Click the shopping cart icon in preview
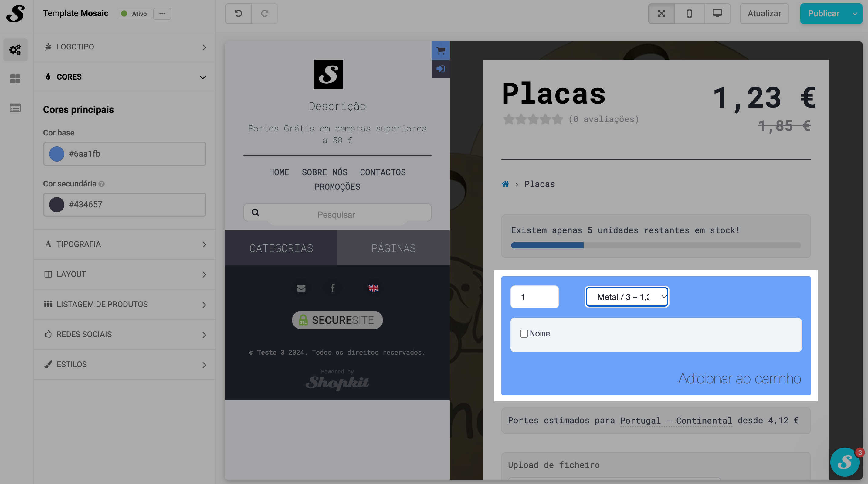The width and height of the screenshot is (868, 484). 440,51
